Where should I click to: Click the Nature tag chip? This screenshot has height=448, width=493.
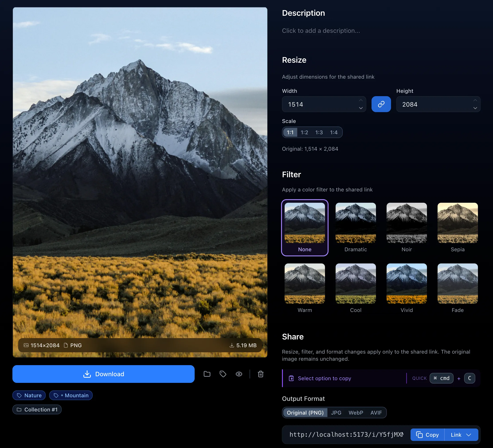coord(29,395)
